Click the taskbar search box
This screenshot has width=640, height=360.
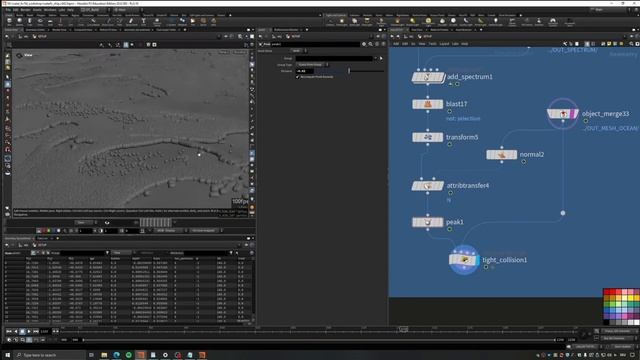(x=50, y=355)
